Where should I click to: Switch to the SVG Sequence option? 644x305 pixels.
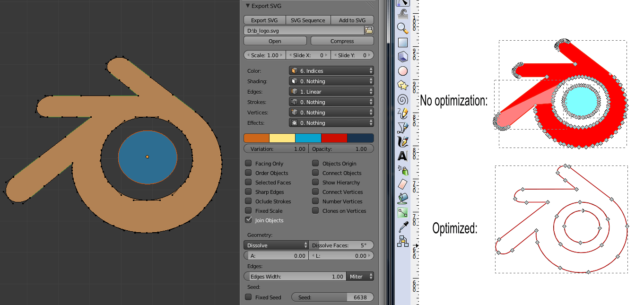coord(308,20)
